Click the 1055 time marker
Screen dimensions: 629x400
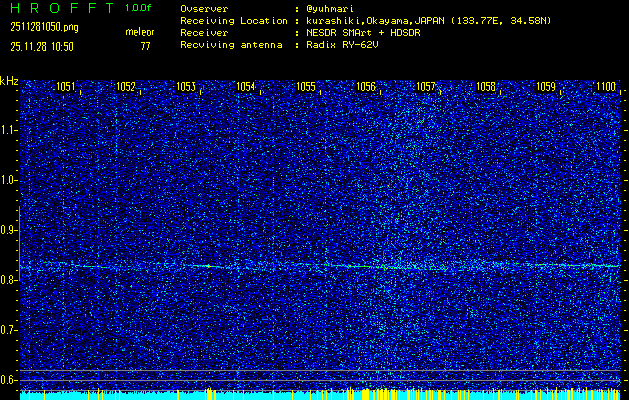(306, 87)
